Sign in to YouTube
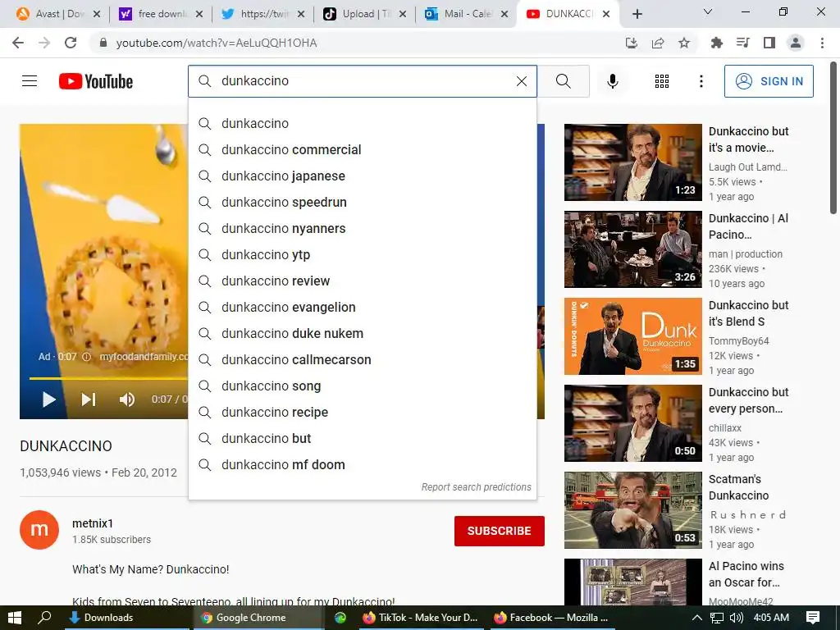Image resolution: width=840 pixels, height=630 pixels. (x=768, y=81)
